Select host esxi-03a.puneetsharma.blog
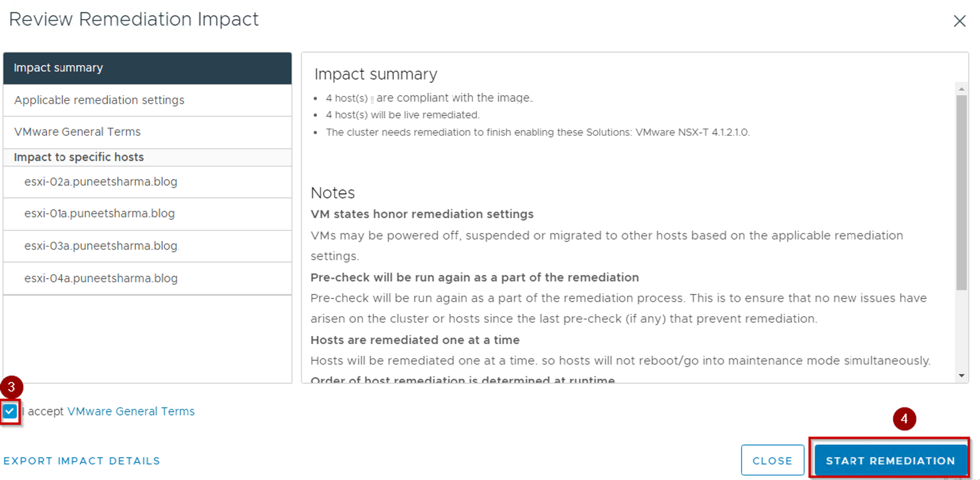 [x=101, y=246]
